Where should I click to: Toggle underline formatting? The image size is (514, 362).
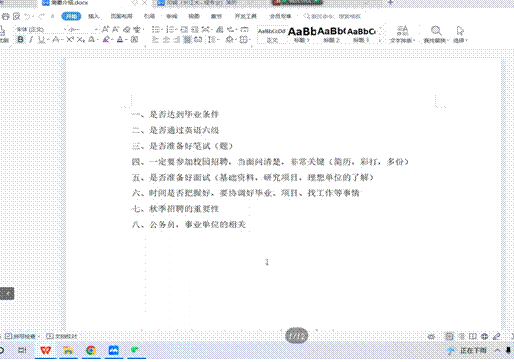pos(41,40)
